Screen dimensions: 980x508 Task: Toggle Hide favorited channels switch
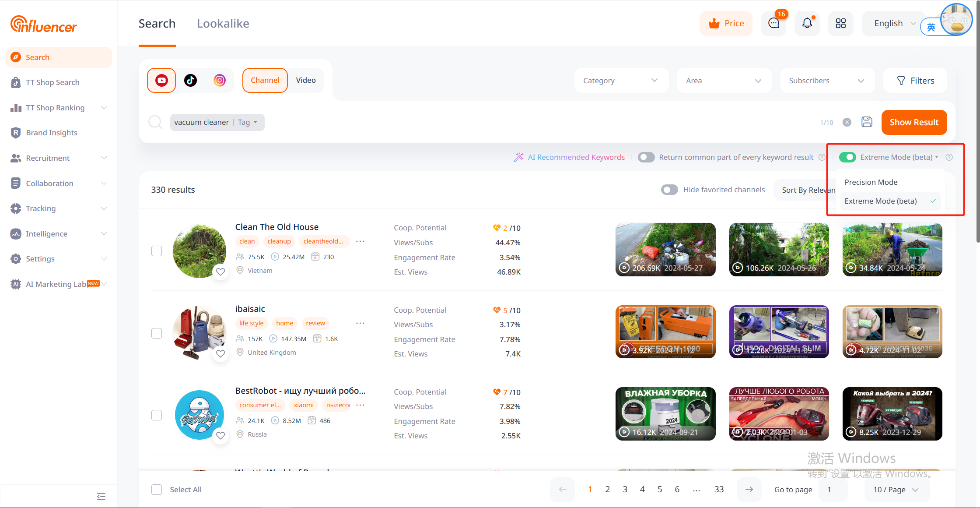click(x=669, y=190)
